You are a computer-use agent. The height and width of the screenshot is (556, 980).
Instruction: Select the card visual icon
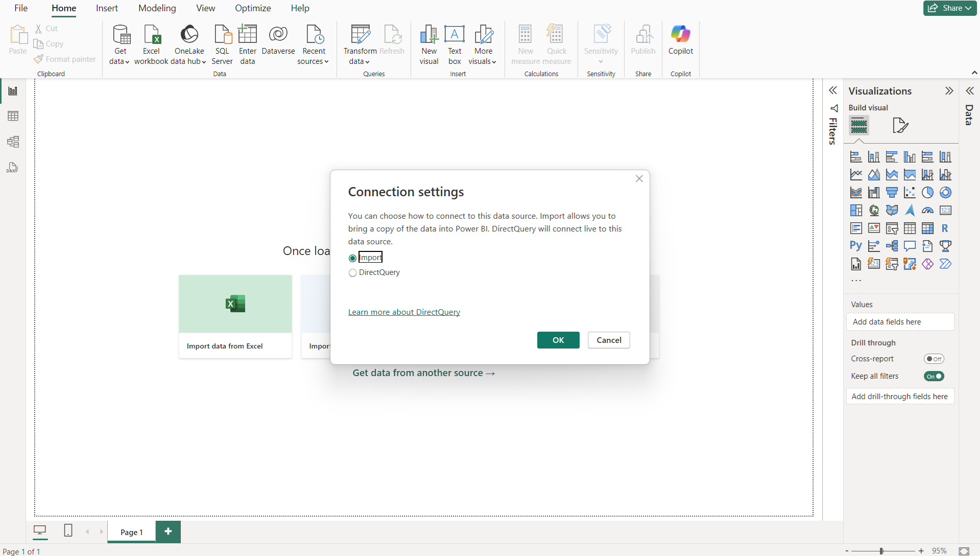click(x=945, y=211)
